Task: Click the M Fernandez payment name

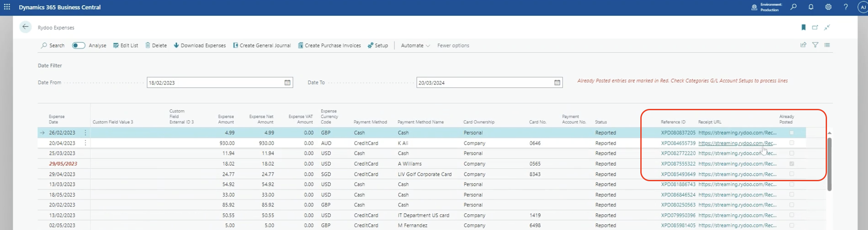Action: pos(412,226)
